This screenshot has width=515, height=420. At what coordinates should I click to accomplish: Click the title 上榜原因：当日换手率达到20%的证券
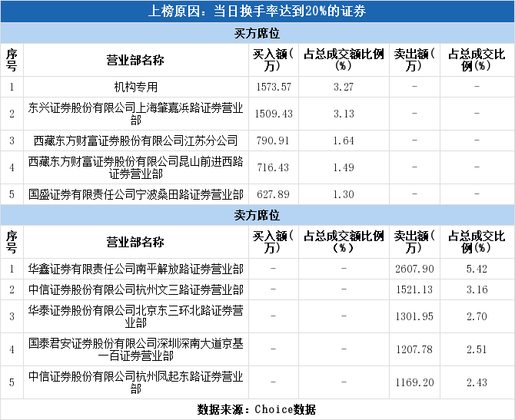coord(257,12)
